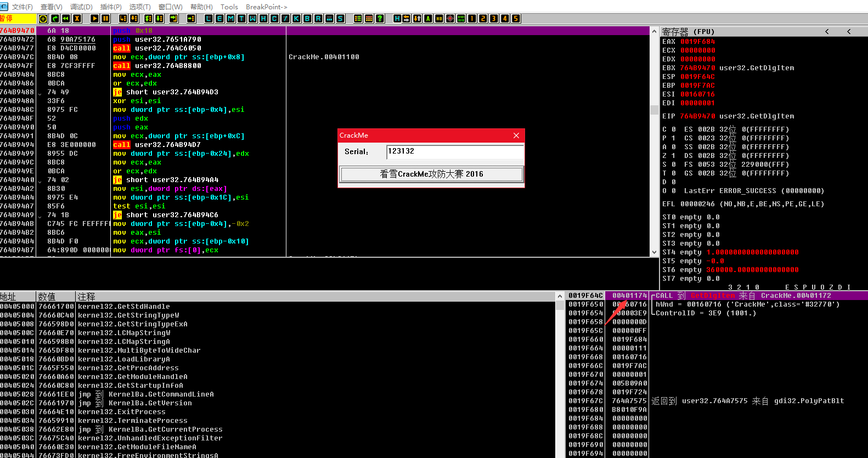This screenshot has height=458, width=868.
Task: Open References window with R icon
Action: pos(318,19)
